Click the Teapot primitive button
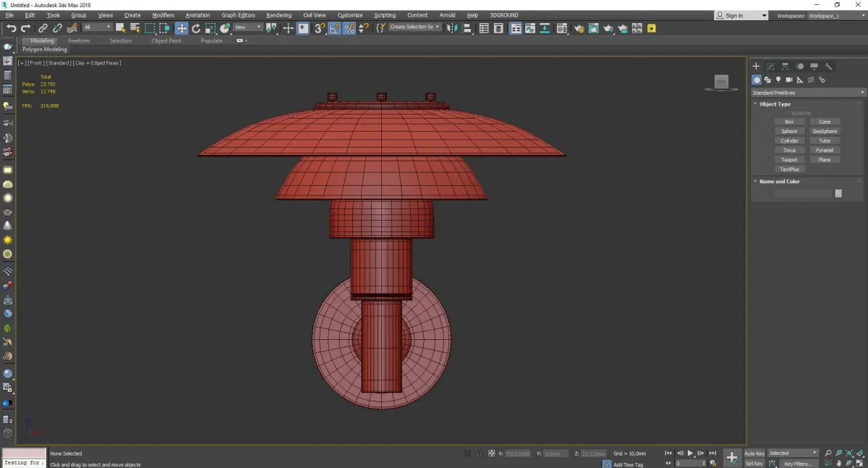 point(789,160)
